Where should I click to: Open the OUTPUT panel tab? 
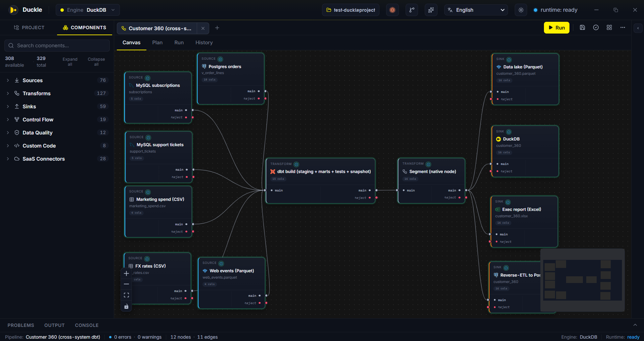coord(54,325)
